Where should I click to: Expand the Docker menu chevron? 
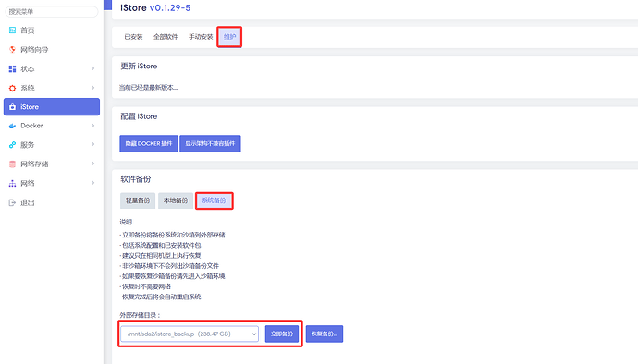pyautogui.click(x=92, y=126)
